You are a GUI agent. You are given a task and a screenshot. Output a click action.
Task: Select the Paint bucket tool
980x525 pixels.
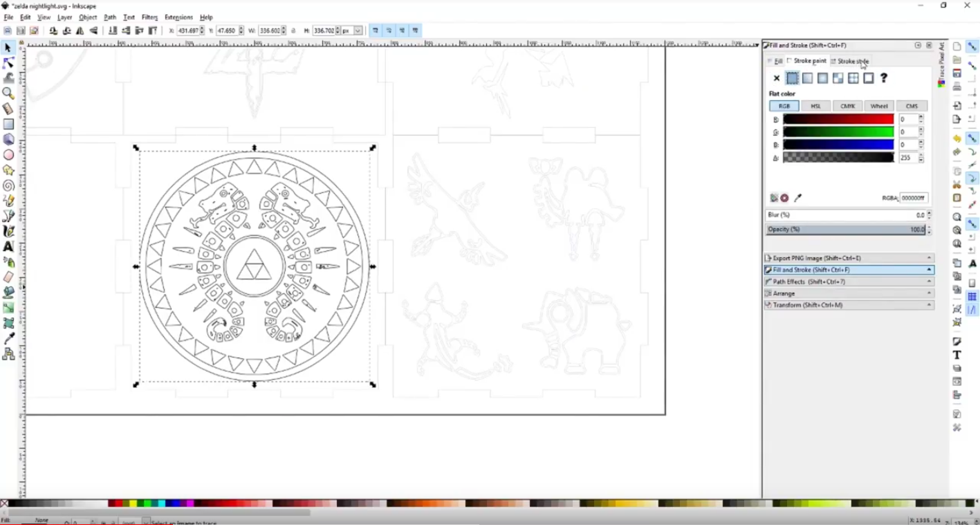pyautogui.click(x=8, y=293)
